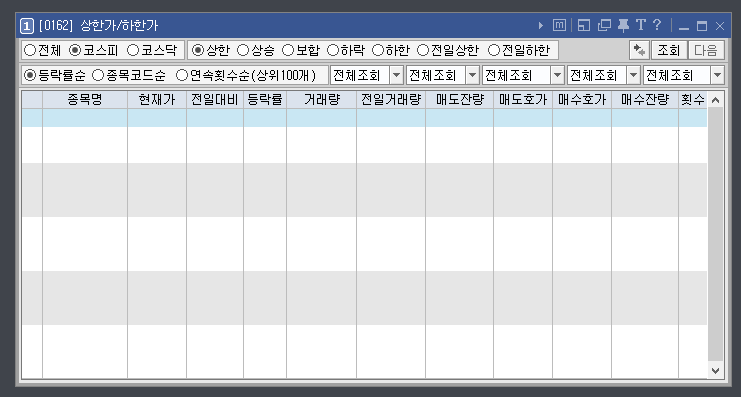Click the 횟수 column header
This screenshot has height=397, width=741.
tap(693, 100)
